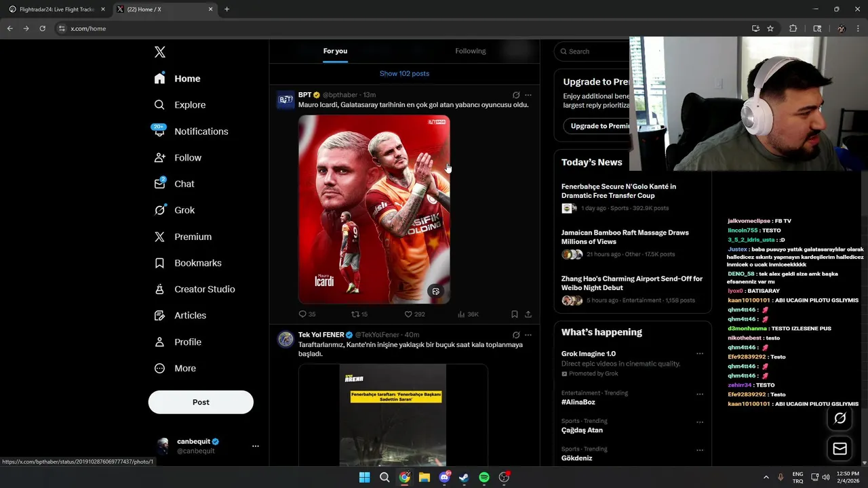
Task: Show hidden system tray icons
Action: (x=766, y=477)
